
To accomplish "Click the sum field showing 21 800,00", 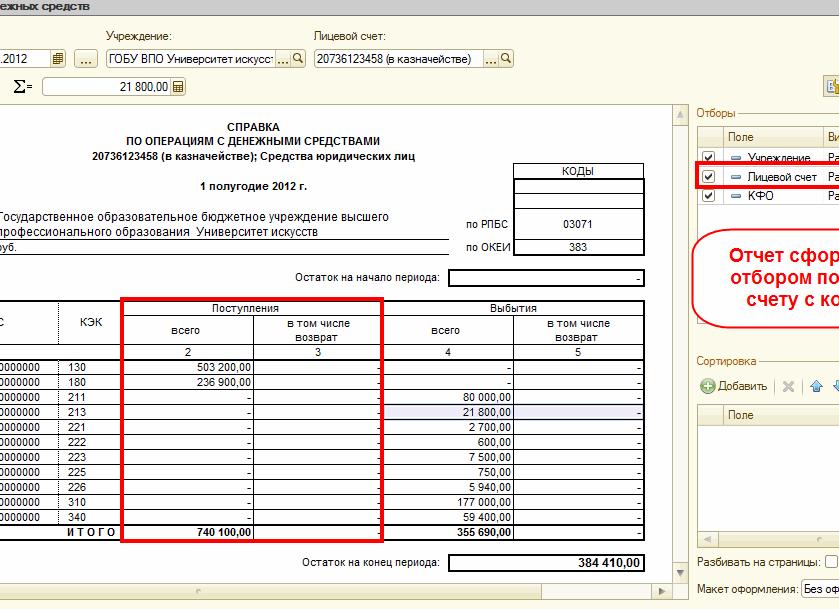I will [x=107, y=87].
